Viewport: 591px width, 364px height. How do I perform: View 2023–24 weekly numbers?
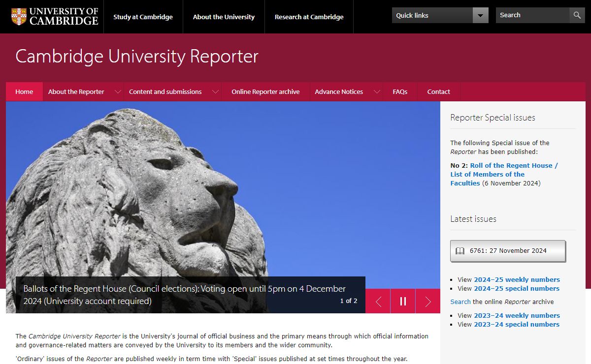pos(517,315)
